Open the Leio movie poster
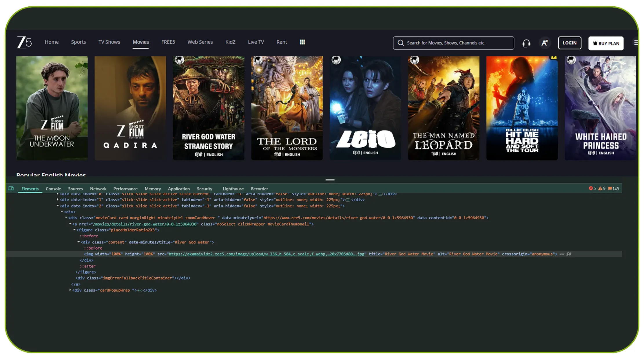 point(365,108)
